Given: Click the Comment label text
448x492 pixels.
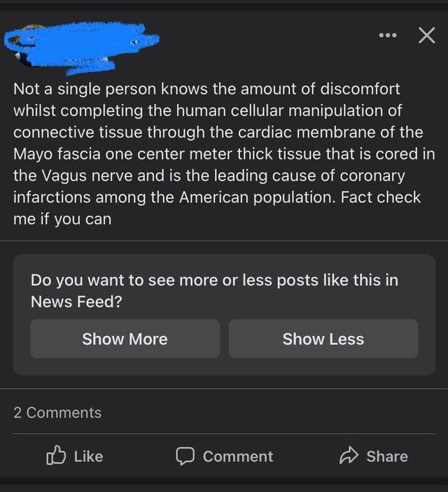Looking at the screenshot, I should click(x=238, y=456).
